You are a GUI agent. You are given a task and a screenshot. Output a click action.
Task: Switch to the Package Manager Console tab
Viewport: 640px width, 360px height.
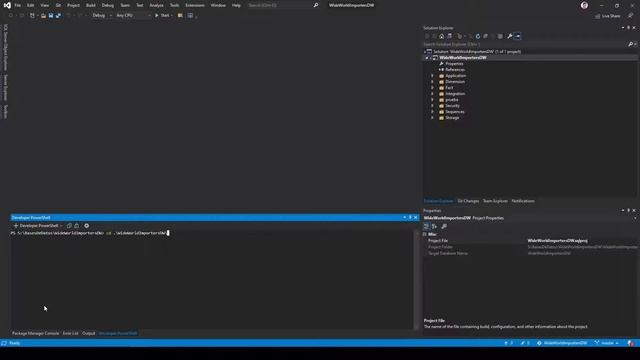pyautogui.click(x=36, y=333)
